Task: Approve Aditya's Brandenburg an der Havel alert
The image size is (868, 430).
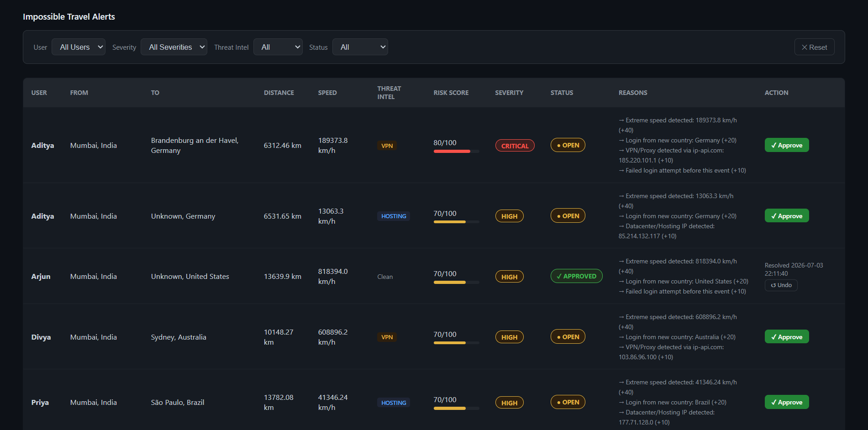Action: (787, 145)
